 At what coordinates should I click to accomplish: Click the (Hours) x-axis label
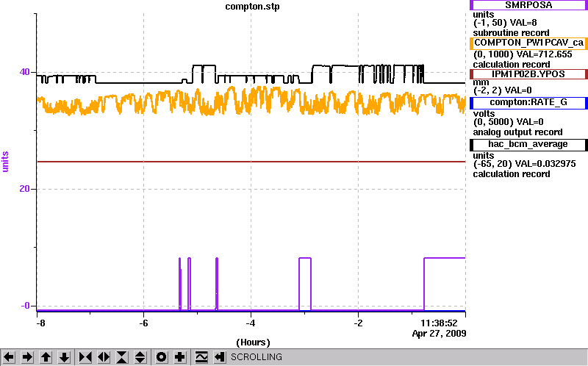tap(253, 342)
